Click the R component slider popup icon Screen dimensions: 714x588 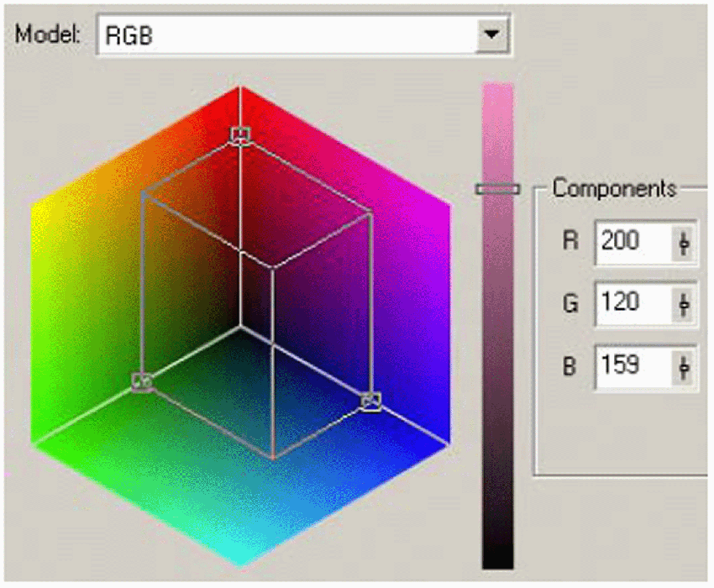point(684,243)
